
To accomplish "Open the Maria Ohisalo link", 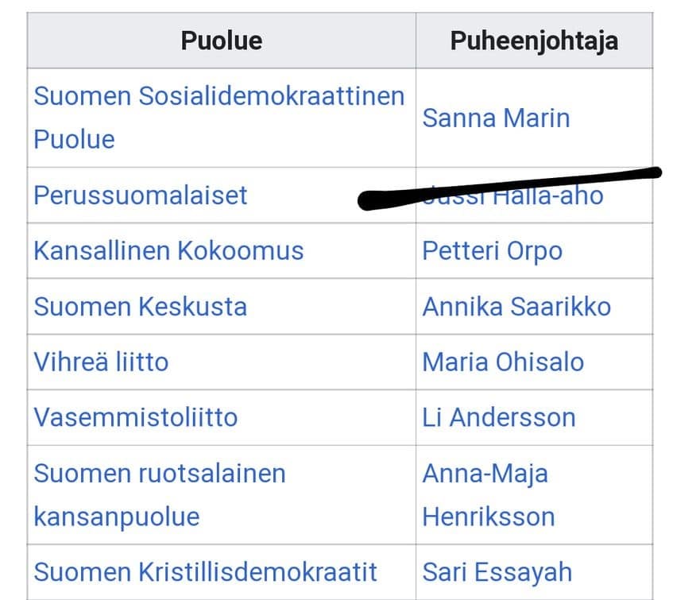I will point(503,362).
